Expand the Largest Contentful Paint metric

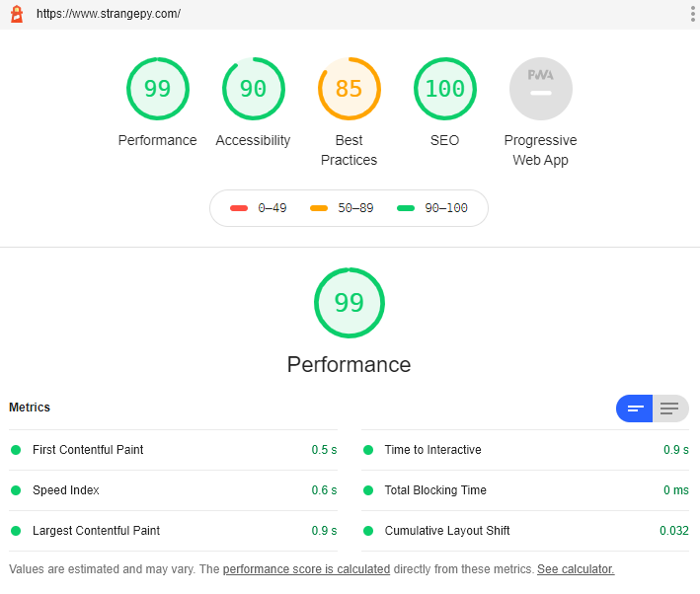point(173,531)
